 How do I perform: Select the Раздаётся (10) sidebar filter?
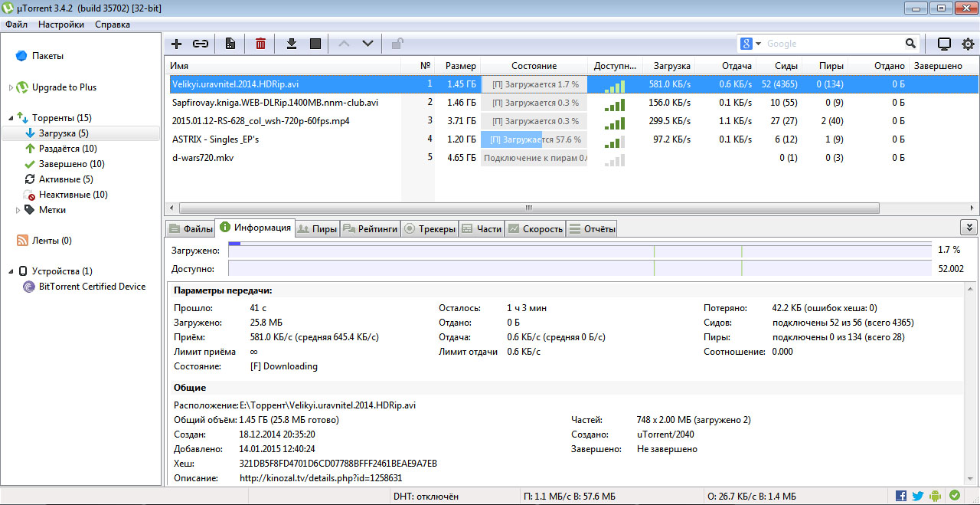67,149
